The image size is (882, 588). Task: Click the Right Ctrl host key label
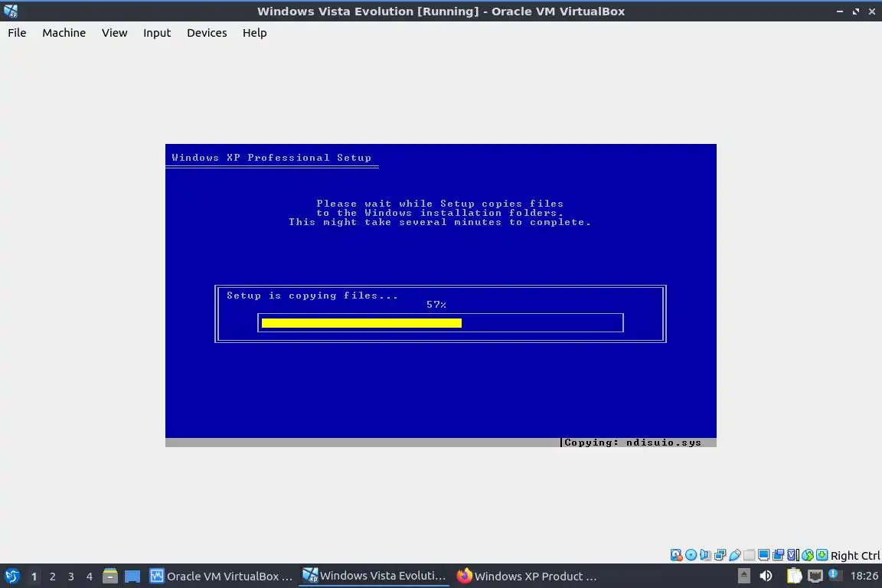coord(855,556)
